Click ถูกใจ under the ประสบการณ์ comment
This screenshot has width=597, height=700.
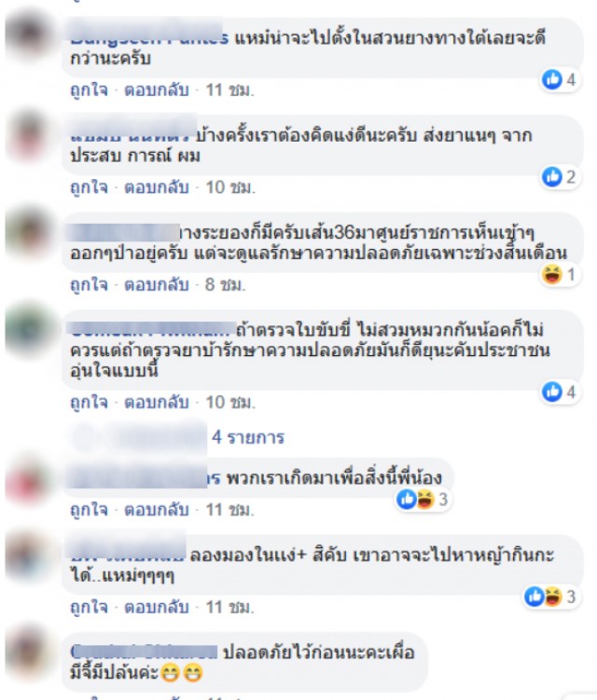tap(89, 187)
